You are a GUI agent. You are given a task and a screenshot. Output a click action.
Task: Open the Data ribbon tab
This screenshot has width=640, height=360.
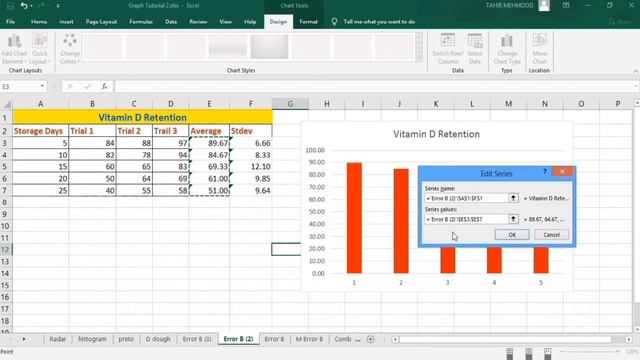tap(171, 22)
